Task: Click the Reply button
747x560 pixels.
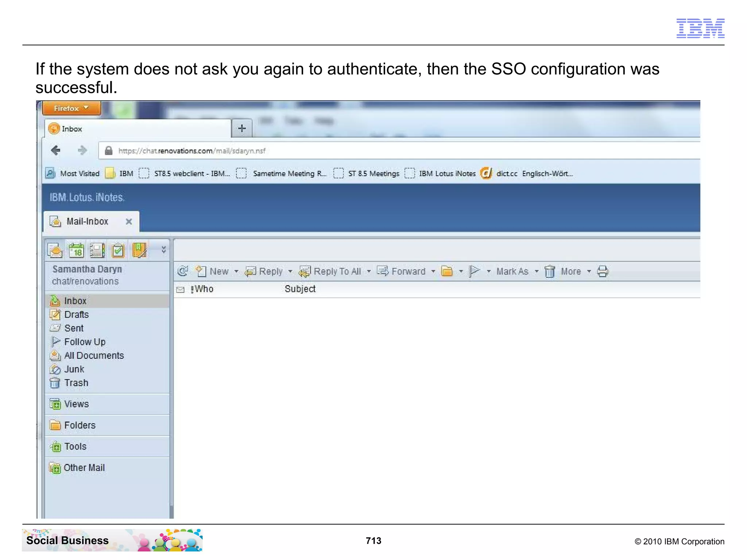Action: pyautogui.click(x=264, y=271)
